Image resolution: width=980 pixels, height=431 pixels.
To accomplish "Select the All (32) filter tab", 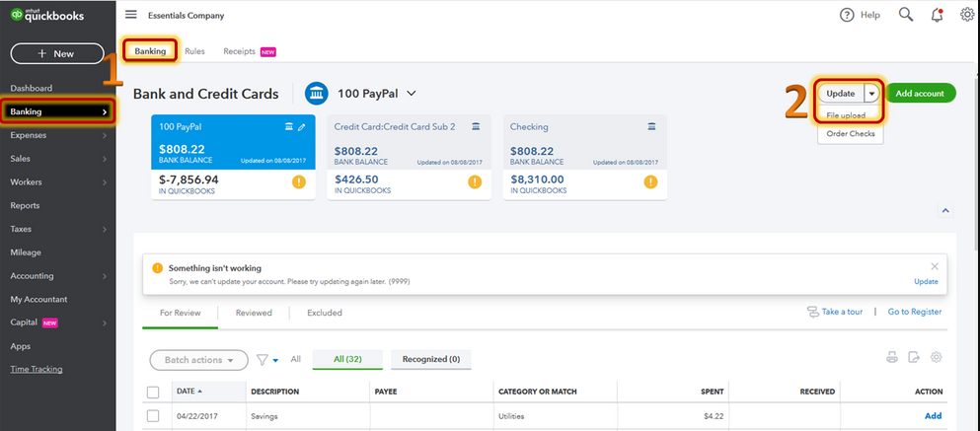I will [348, 360].
